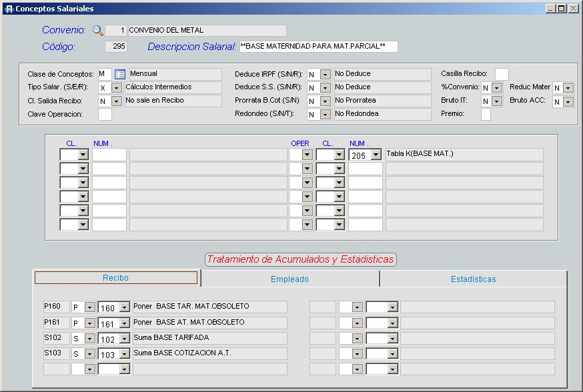Open the NUM dropdown showing 205

pyautogui.click(x=376, y=155)
